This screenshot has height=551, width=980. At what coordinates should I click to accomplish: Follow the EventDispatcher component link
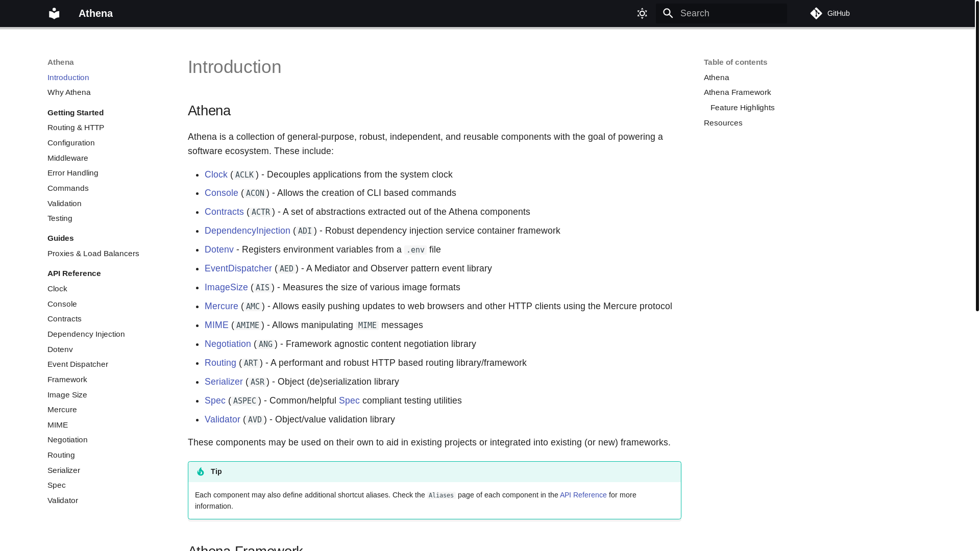pyautogui.click(x=238, y=268)
